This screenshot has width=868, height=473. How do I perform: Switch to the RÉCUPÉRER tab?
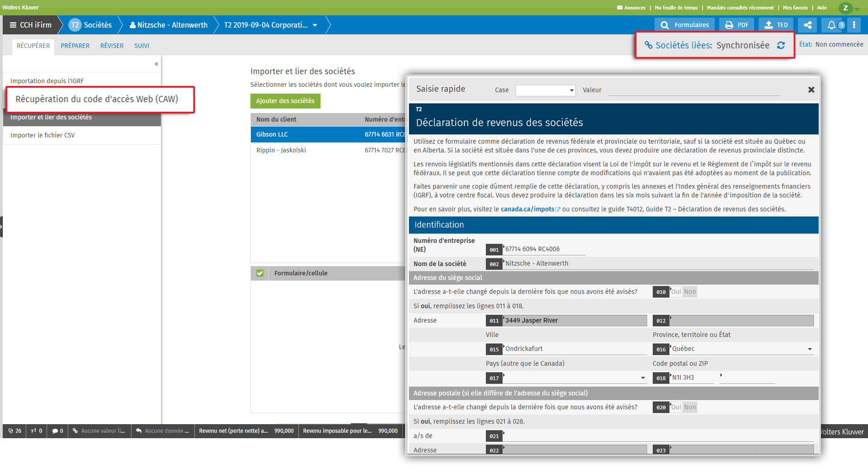33,46
